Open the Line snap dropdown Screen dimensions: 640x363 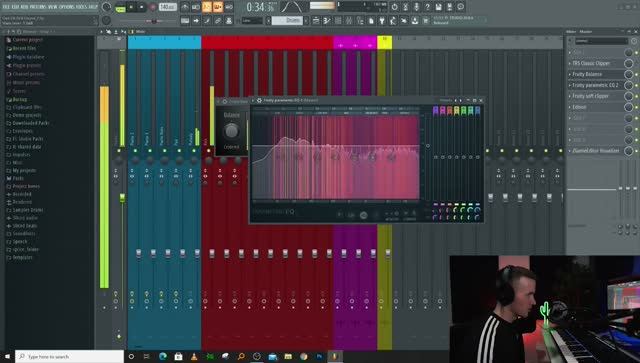[x=251, y=20]
